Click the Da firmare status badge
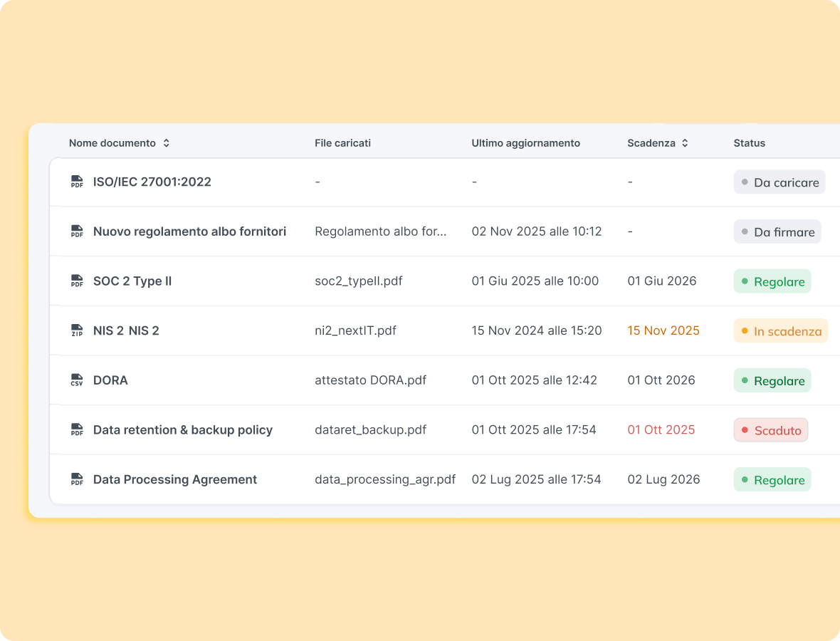This screenshot has height=641, width=840. pos(777,231)
